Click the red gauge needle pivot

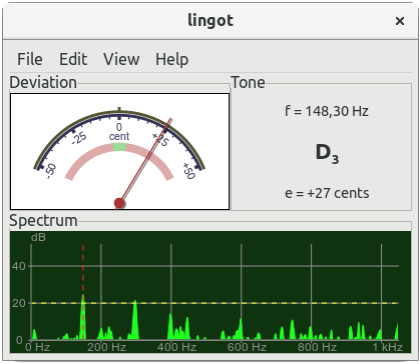point(119,203)
